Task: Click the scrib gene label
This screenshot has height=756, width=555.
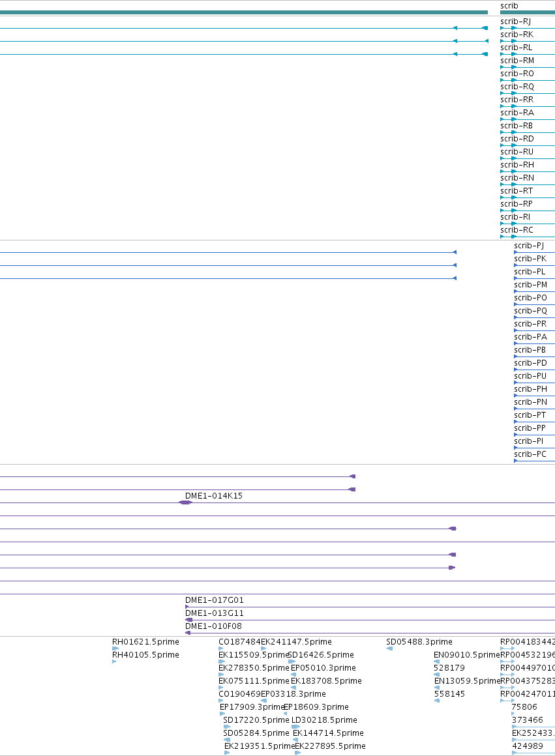Action: [509, 6]
